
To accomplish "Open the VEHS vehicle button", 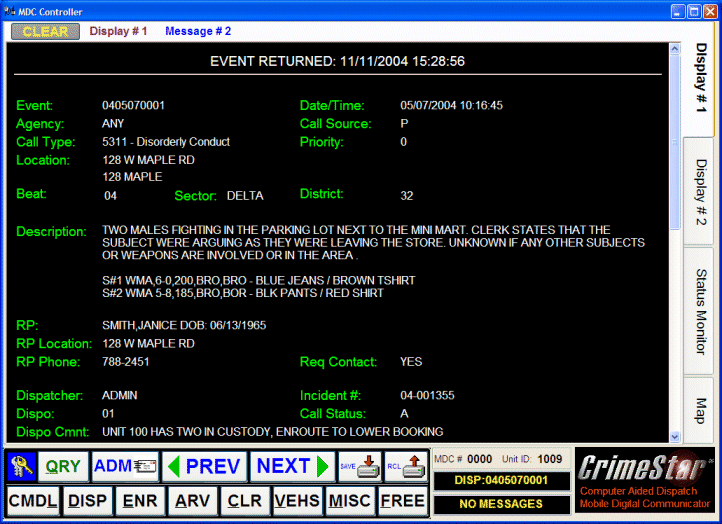I will tap(297, 500).
